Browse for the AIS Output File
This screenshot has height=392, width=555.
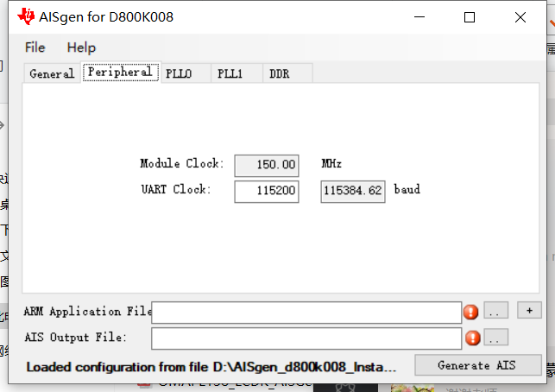[x=496, y=337]
